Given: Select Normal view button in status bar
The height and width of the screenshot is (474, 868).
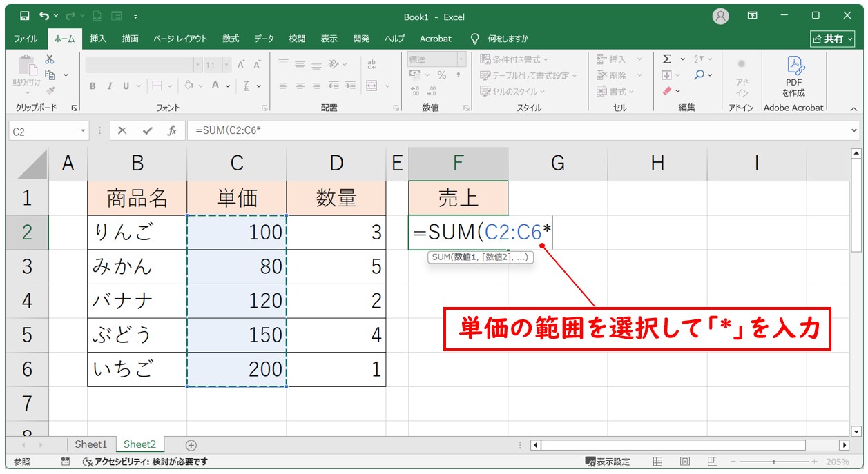Looking at the screenshot, I should click(657, 462).
